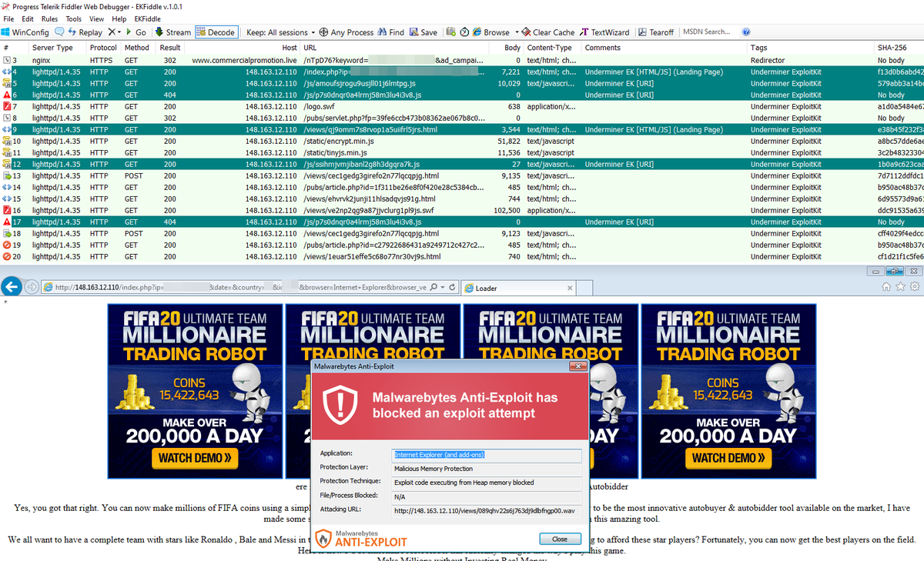The height and width of the screenshot is (561, 924).
Task: Replay the selected sessions
Action: click(x=85, y=32)
